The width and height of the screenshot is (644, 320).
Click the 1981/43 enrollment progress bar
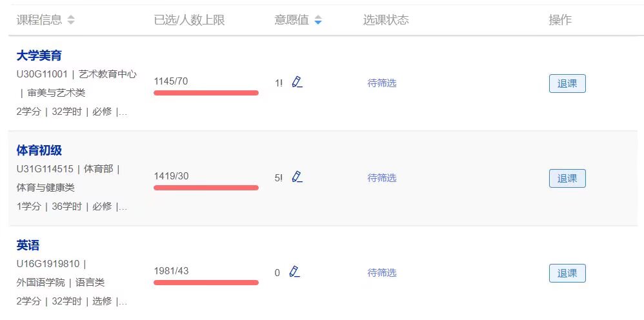(x=206, y=283)
